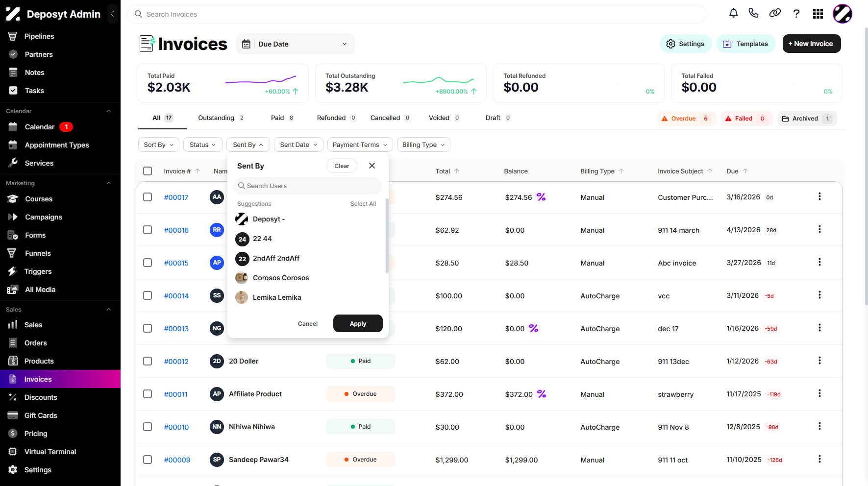Open All Media library

[40, 290]
